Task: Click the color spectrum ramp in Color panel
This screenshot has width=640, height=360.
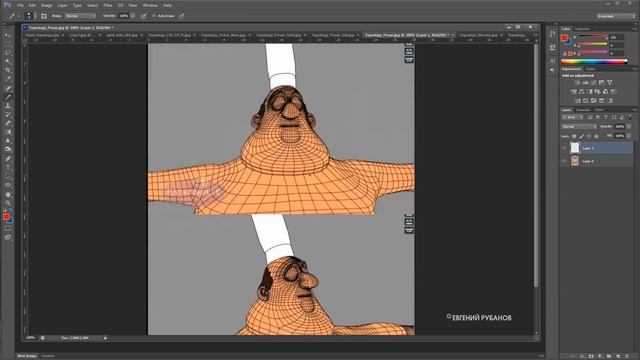Action: coord(594,62)
